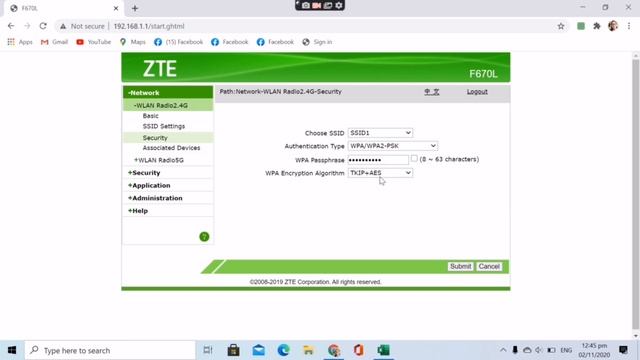Click the WPA Passphrase field
The image size is (640, 360).
(378, 160)
